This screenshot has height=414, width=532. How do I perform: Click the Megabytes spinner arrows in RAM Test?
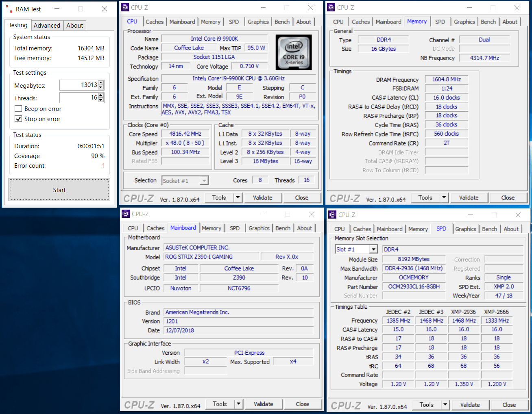101,85
